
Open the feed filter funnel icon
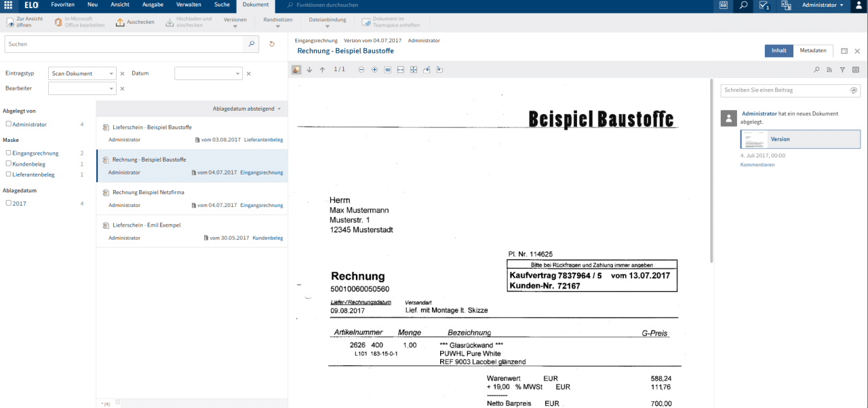pyautogui.click(x=842, y=69)
